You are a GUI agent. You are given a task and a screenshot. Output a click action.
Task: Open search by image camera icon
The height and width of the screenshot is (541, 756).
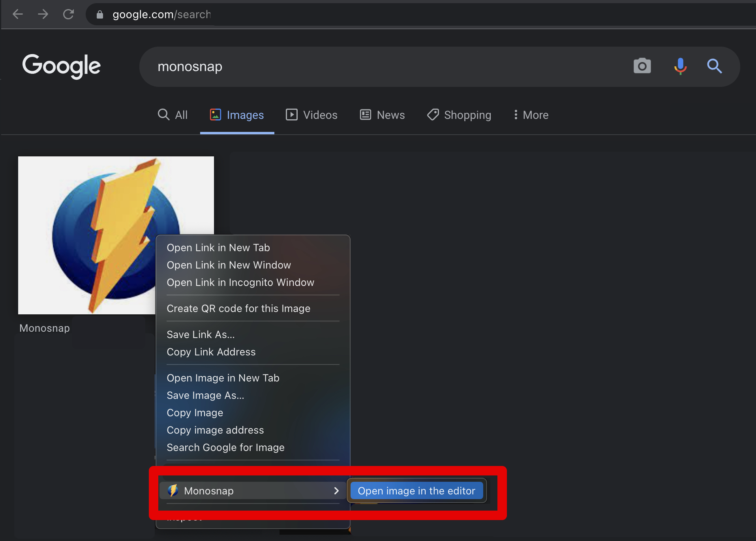pos(642,66)
